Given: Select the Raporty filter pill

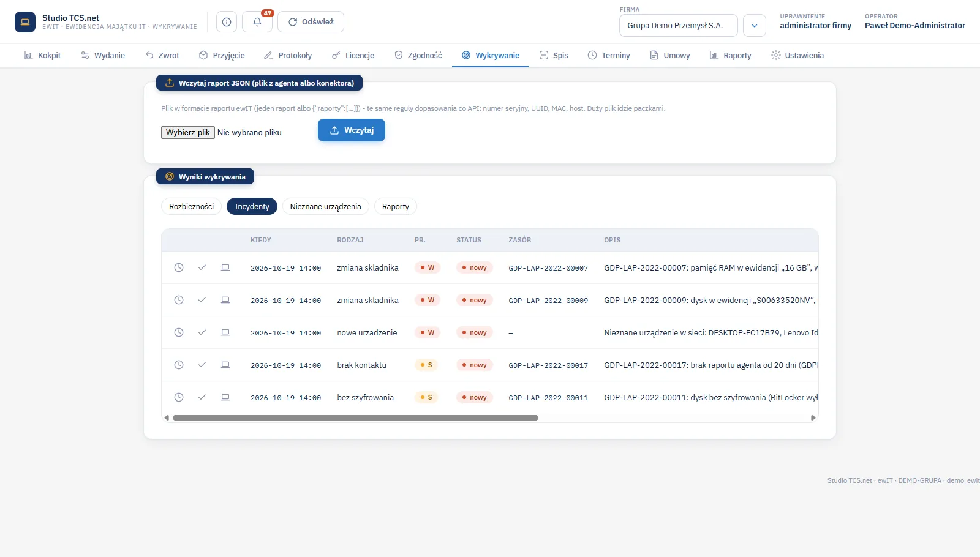Looking at the screenshot, I should (396, 207).
